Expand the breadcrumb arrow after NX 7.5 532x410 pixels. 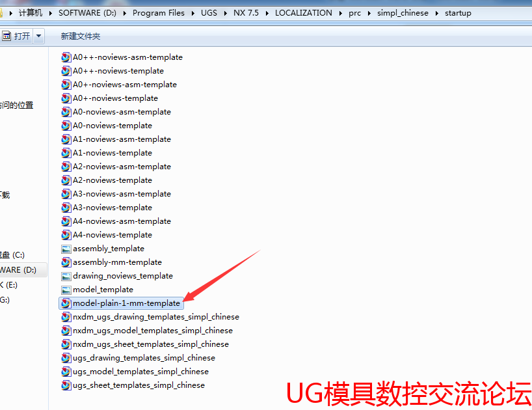tap(267, 13)
